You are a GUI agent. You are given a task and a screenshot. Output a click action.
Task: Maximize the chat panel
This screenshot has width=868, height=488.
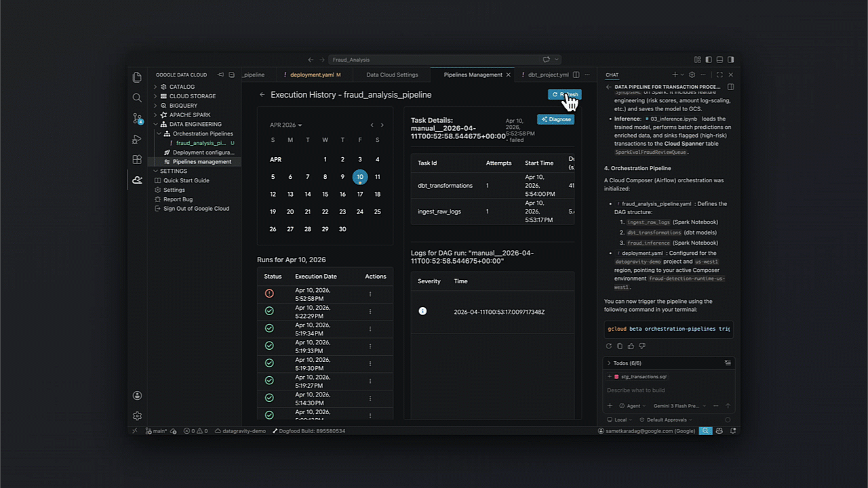pyautogui.click(x=719, y=75)
